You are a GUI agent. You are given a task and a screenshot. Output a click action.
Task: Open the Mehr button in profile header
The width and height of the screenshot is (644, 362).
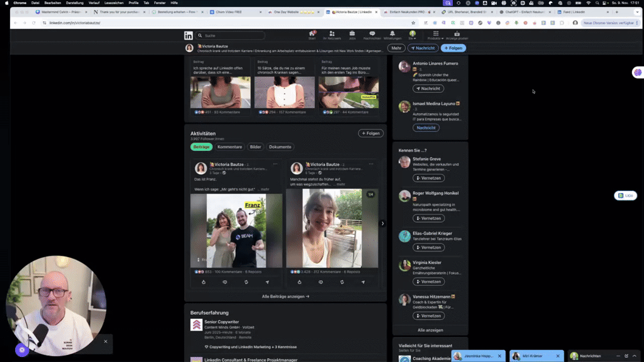[x=396, y=48]
